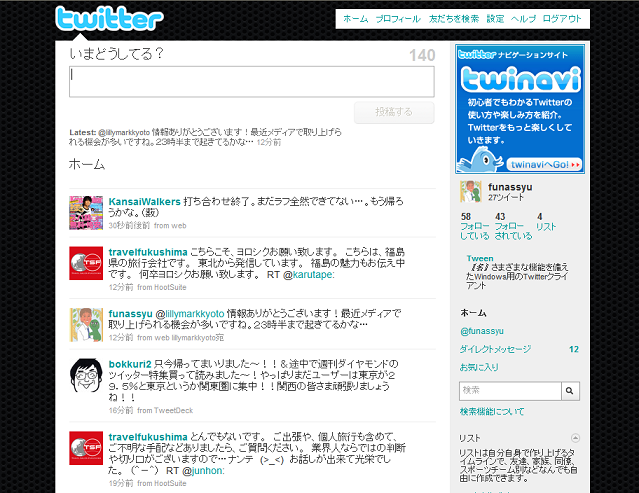Click first travelfukushima avatar with @karutape tweet
This screenshot has height=493, width=639.
86,263
